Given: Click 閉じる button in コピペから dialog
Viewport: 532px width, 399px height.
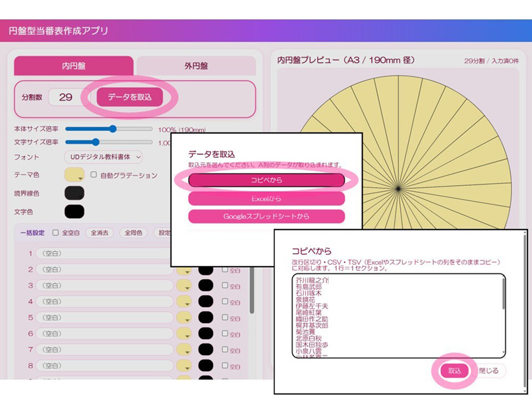Looking at the screenshot, I should coord(488,370).
